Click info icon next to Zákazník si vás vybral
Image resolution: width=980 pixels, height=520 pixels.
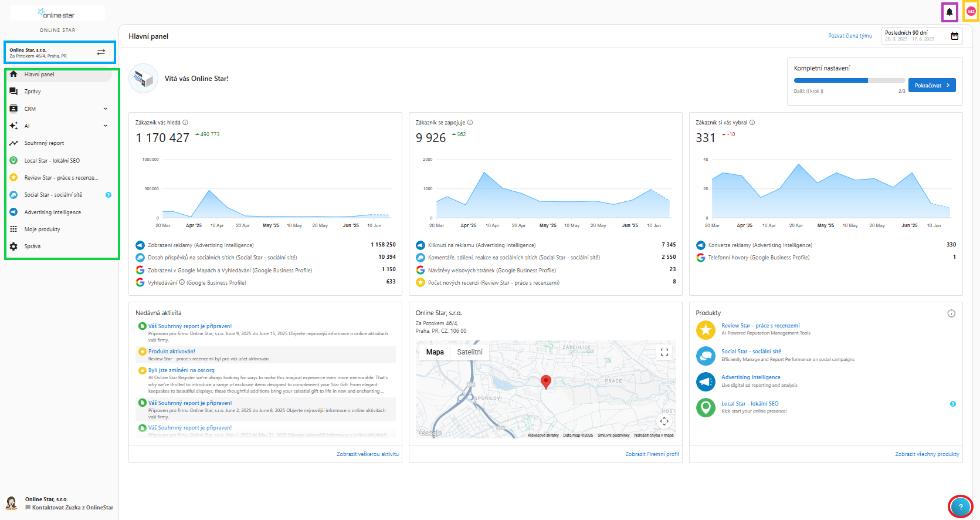752,123
